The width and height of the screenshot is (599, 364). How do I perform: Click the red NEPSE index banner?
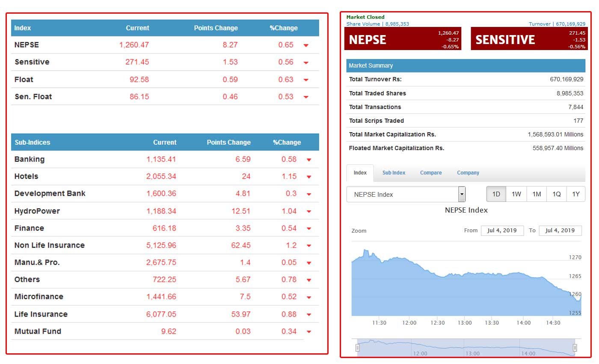click(403, 38)
